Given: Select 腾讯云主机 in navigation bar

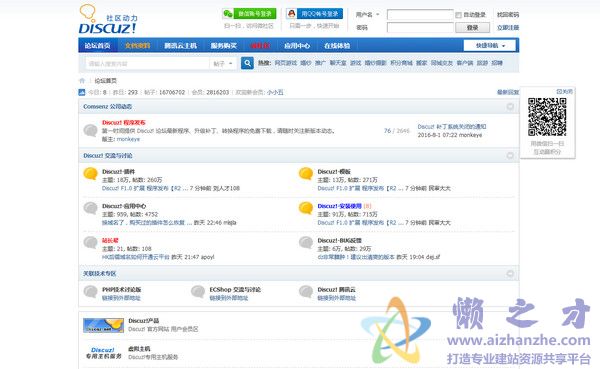Looking at the screenshot, I should (x=180, y=46).
